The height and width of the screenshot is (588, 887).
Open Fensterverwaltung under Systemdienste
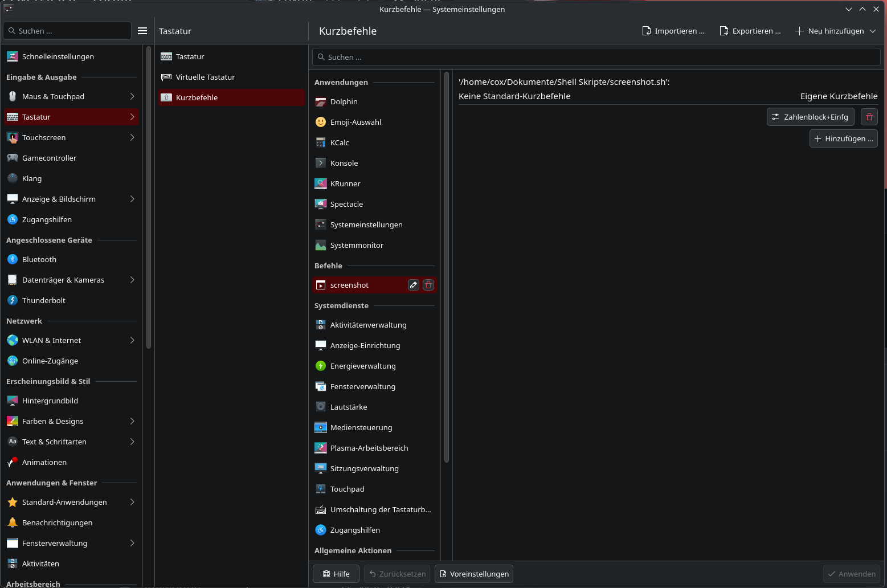(x=374, y=386)
